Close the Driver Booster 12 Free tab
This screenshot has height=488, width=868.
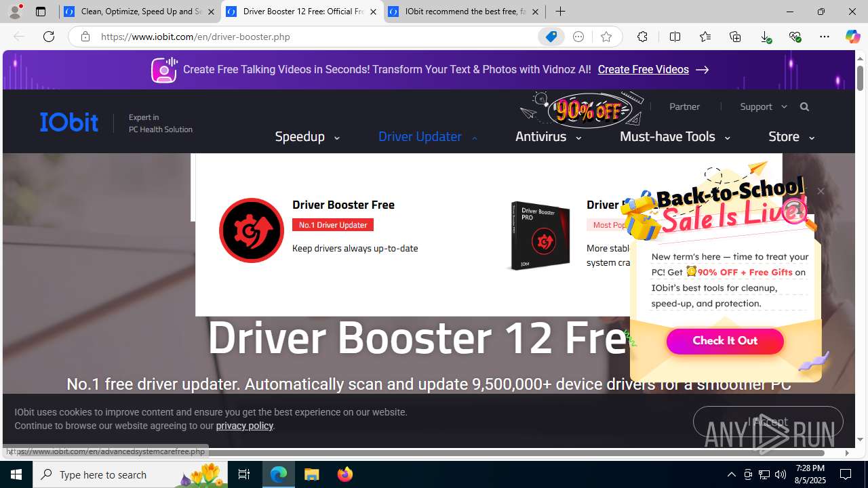coord(373,12)
